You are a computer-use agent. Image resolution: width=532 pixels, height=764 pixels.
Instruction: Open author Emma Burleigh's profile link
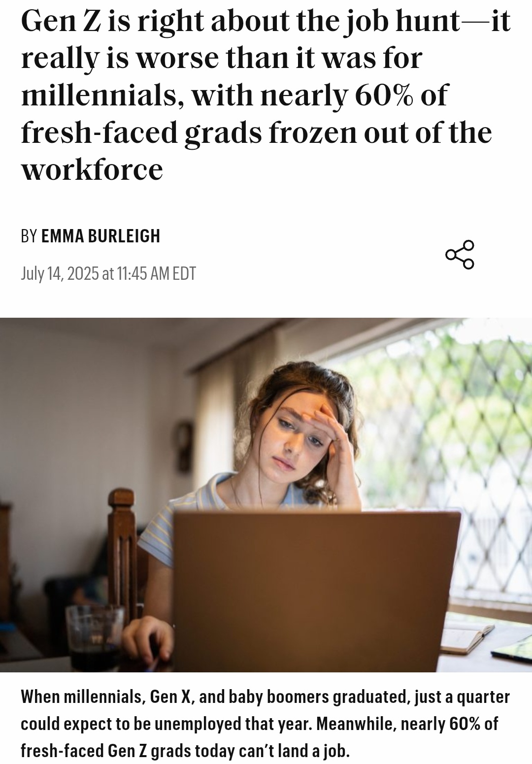click(x=101, y=236)
